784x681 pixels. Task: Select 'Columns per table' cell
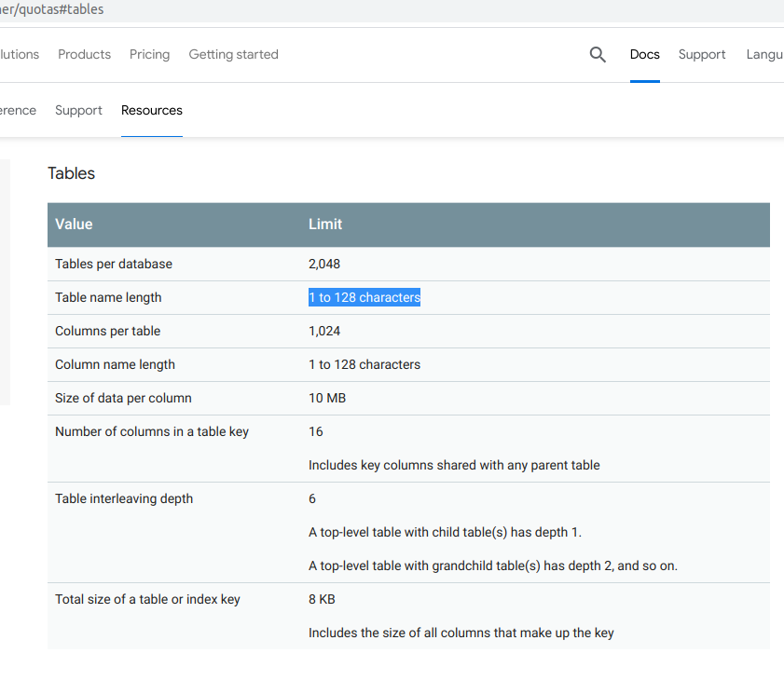(x=107, y=332)
